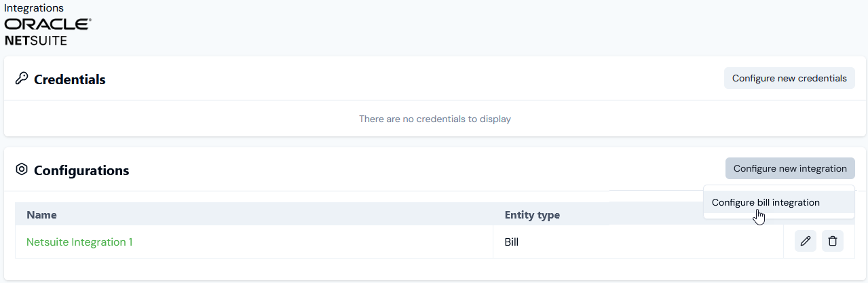Click the hexagon icon beside Configurations
Viewport: 868px width, 283px height.
21,170
